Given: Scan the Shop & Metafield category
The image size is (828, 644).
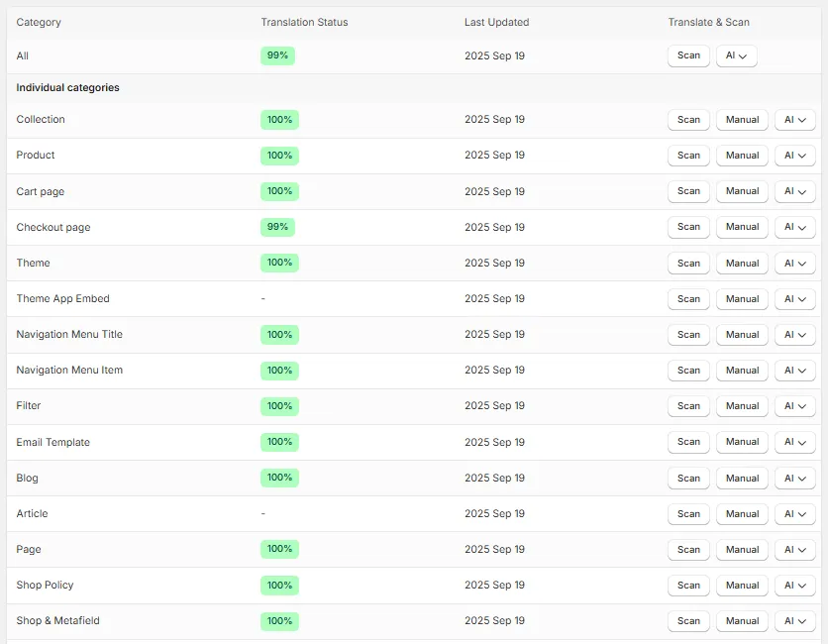Looking at the screenshot, I should 688,621.
